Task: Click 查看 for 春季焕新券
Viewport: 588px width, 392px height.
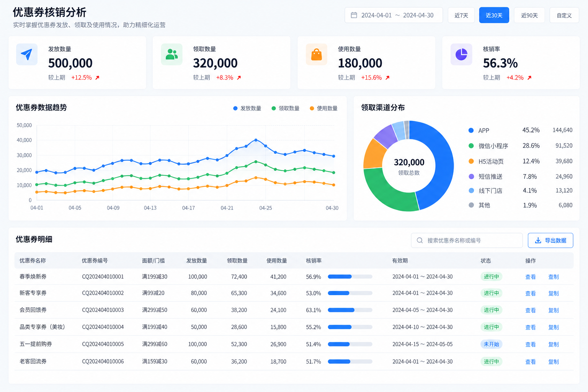Action: [x=530, y=277]
